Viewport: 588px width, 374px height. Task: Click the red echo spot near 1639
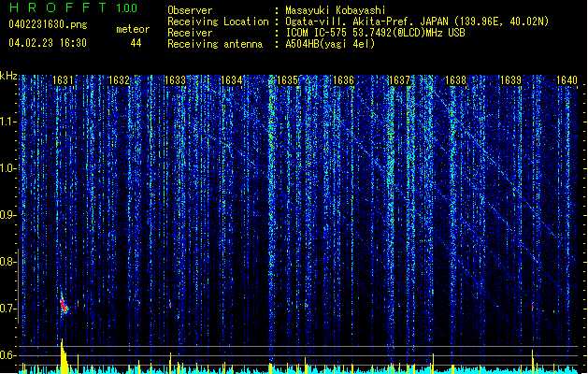coord(533,307)
